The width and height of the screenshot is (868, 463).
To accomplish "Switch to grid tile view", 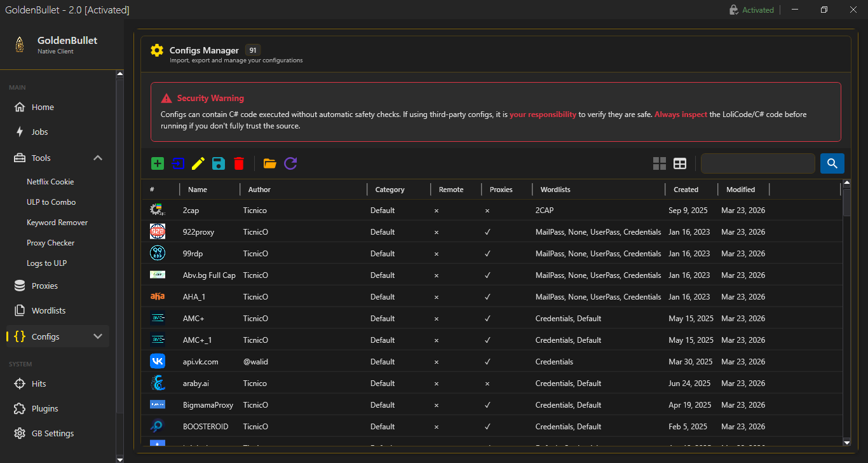I will tap(660, 163).
